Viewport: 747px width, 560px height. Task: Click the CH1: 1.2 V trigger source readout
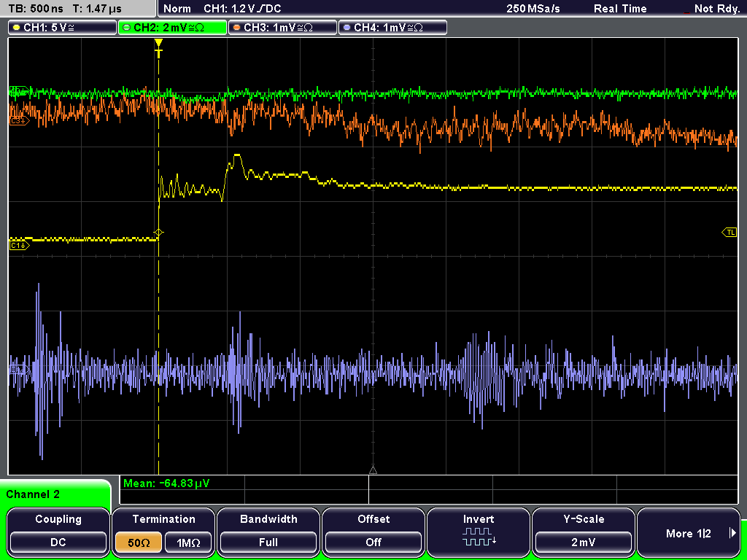(x=242, y=9)
